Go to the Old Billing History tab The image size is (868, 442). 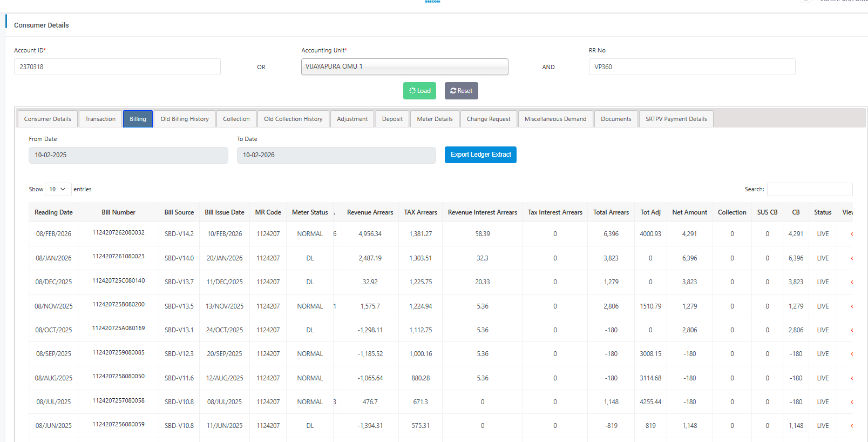tap(184, 119)
